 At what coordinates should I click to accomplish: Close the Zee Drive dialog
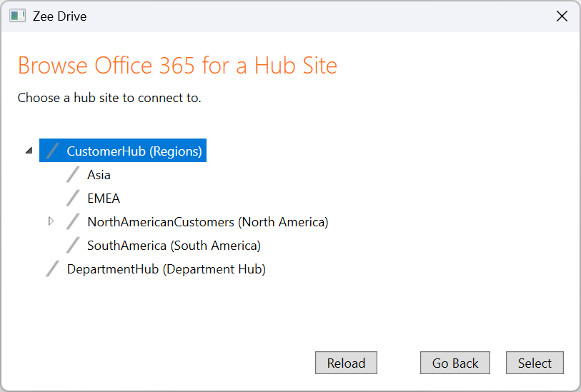(x=562, y=16)
